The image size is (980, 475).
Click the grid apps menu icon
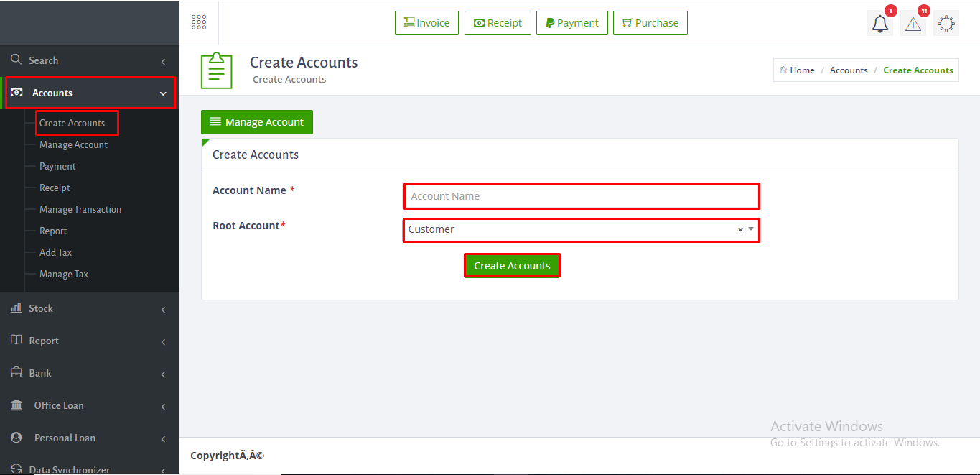click(x=199, y=22)
